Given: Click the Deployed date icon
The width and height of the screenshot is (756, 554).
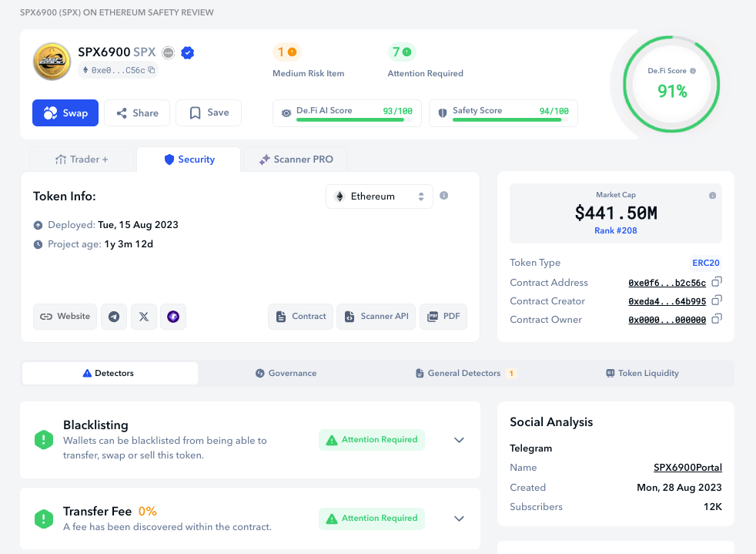Looking at the screenshot, I should pos(38,225).
